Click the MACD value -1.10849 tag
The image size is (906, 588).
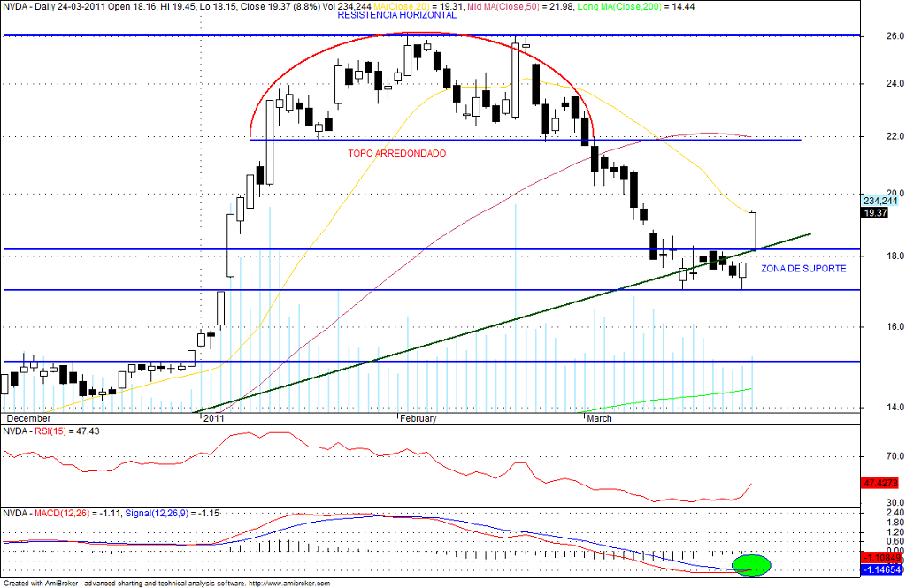click(x=881, y=558)
